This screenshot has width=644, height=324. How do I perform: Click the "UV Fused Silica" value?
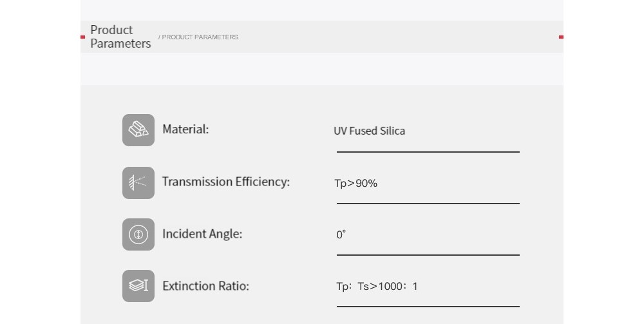pos(369,131)
